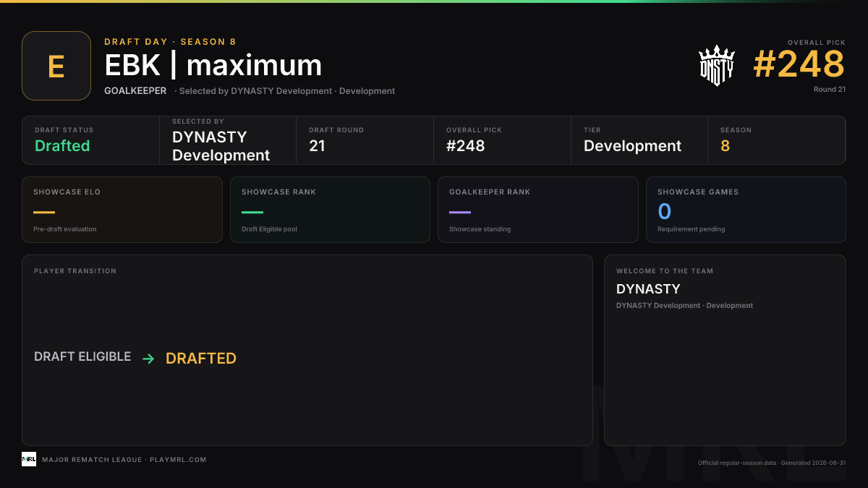This screenshot has width=868, height=488.
Task: Click the Showcase Rank card
Action: (x=330, y=210)
